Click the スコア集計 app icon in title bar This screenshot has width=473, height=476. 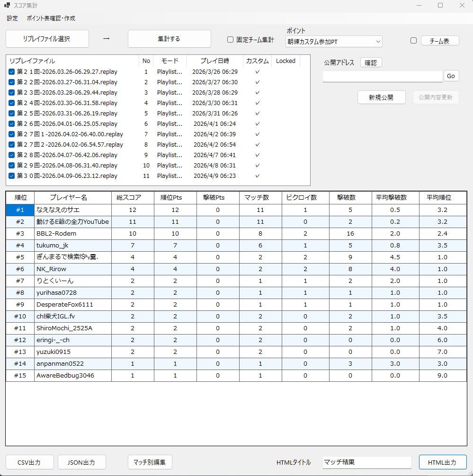pyautogui.click(x=7, y=5)
